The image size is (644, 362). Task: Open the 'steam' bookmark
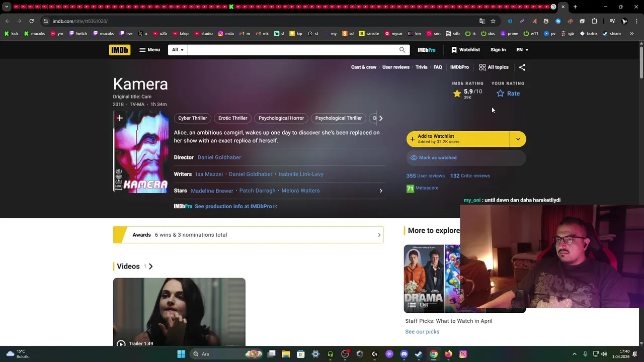click(x=612, y=34)
